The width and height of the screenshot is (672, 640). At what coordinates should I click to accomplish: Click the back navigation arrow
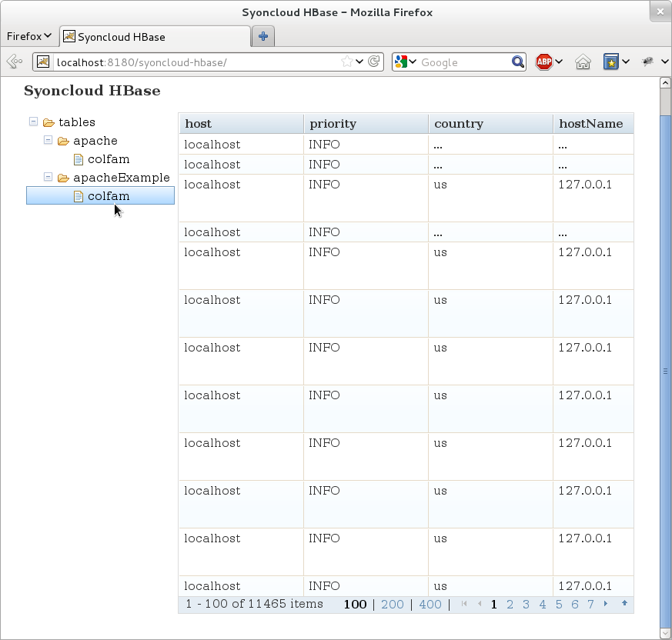coord(12,62)
